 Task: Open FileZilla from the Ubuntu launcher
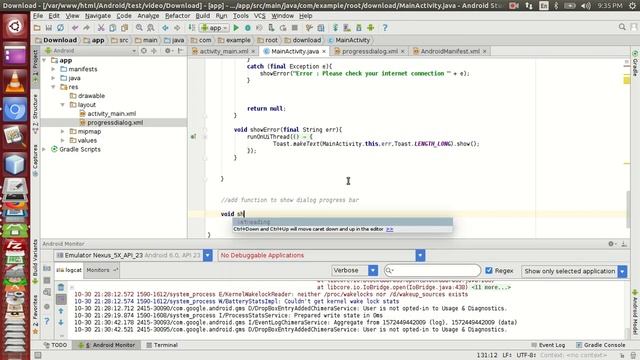point(15,244)
